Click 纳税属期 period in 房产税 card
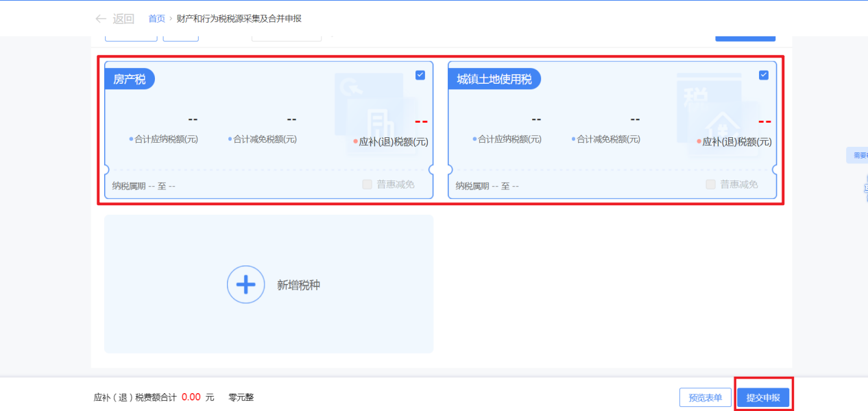 coord(144,186)
